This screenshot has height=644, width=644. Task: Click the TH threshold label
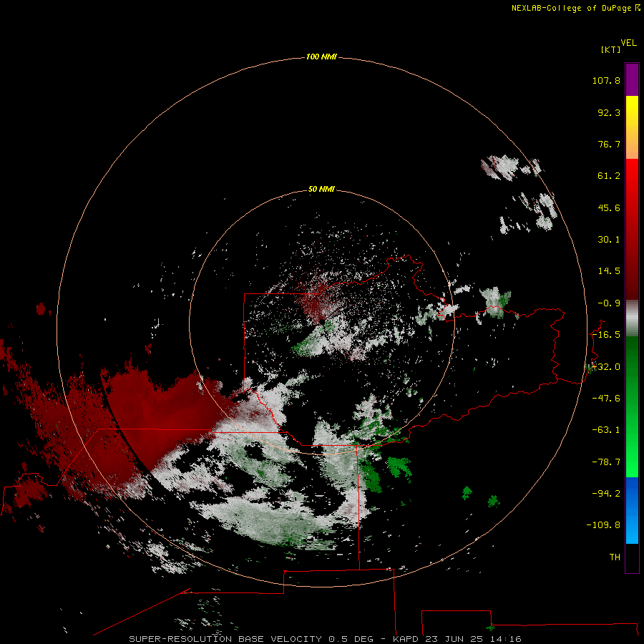[615, 557]
